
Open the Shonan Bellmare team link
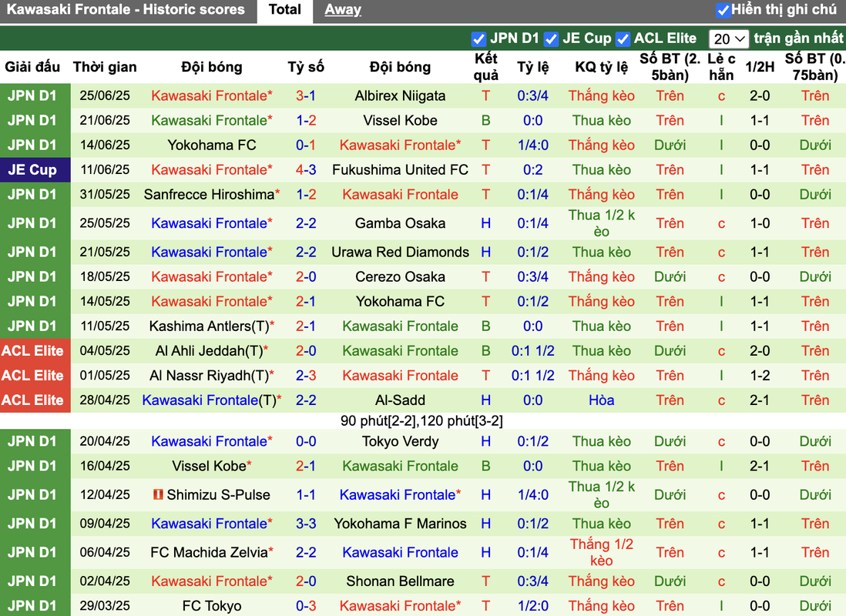click(401, 581)
